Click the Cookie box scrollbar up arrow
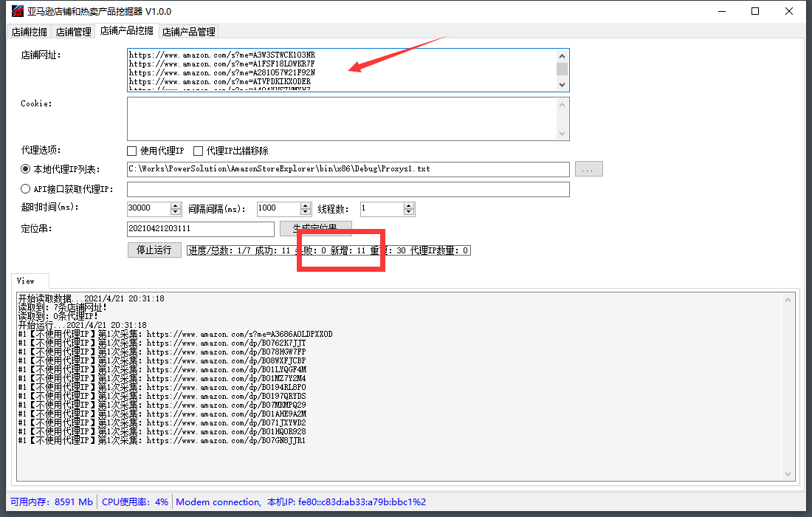This screenshot has height=517, width=812. [562, 105]
